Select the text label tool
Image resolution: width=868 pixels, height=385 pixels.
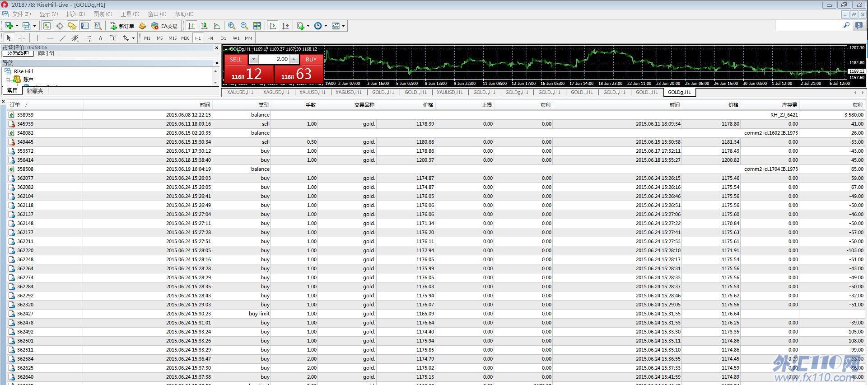pos(113,38)
